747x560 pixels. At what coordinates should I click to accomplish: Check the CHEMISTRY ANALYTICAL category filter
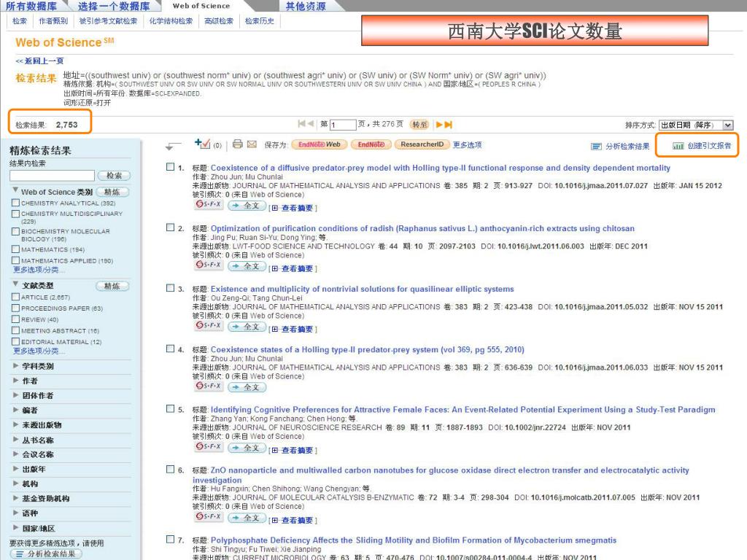[x=16, y=203]
